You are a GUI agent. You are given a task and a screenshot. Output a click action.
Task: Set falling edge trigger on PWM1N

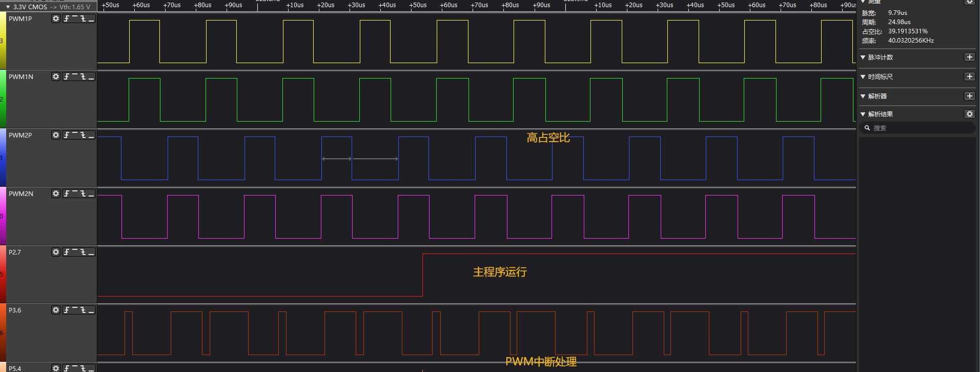pyautogui.click(x=83, y=76)
